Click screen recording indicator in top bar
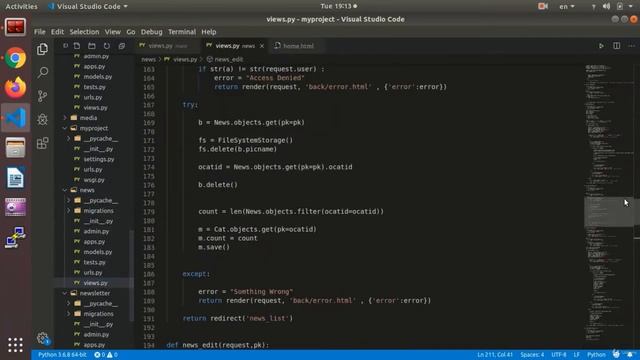 (x=543, y=6)
